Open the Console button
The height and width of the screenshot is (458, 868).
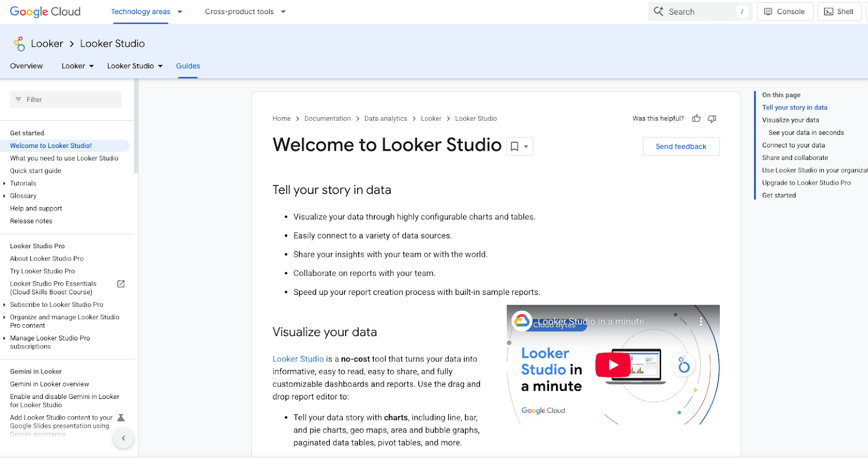pos(784,11)
